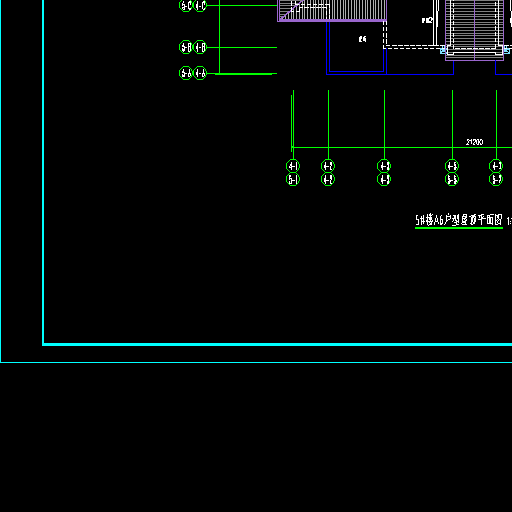Select the green underline beneath the drawing title
512x512 pixels.
point(459,228)
